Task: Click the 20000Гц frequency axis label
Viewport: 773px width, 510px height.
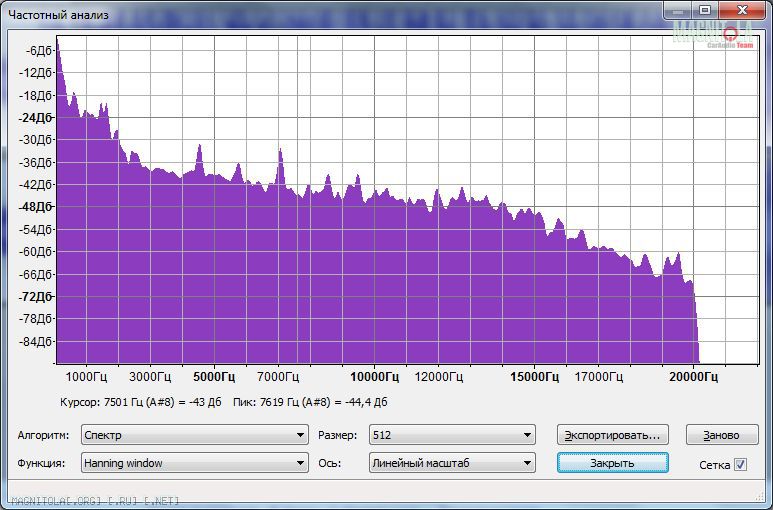Action: (x=694, y=377)
